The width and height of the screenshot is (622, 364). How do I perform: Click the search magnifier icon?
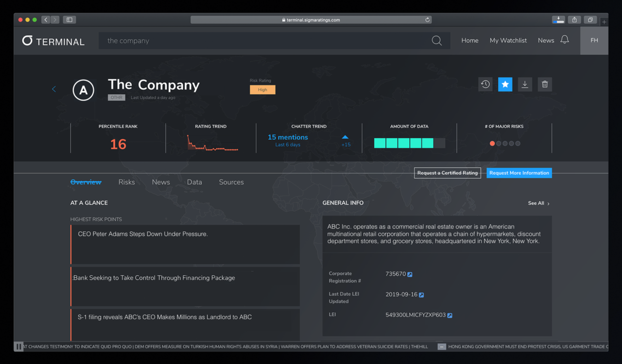point(437,41)
